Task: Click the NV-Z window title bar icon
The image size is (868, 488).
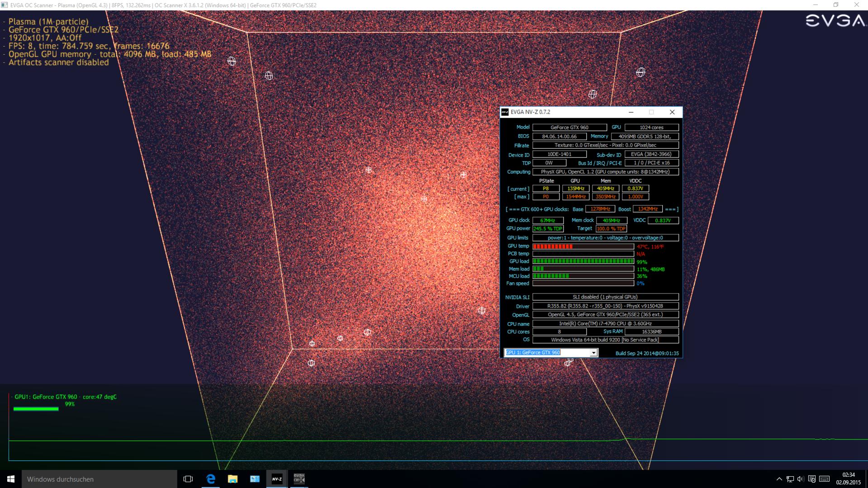Action: [x=505, y=112]
